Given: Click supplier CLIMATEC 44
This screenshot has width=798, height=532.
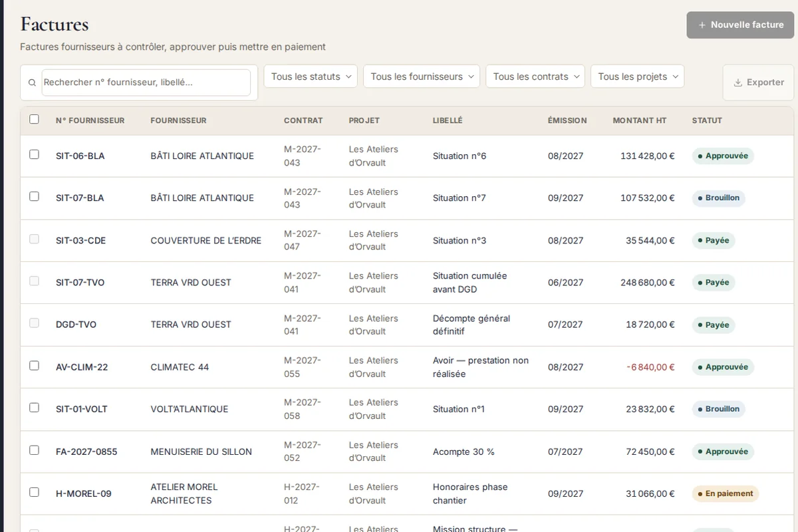Looking at the screenshot, I should pos(180,367).
